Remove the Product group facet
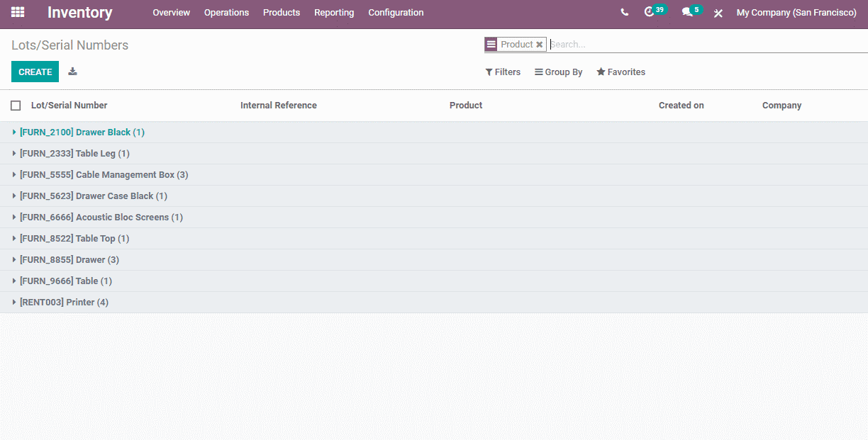 point(540,45)
